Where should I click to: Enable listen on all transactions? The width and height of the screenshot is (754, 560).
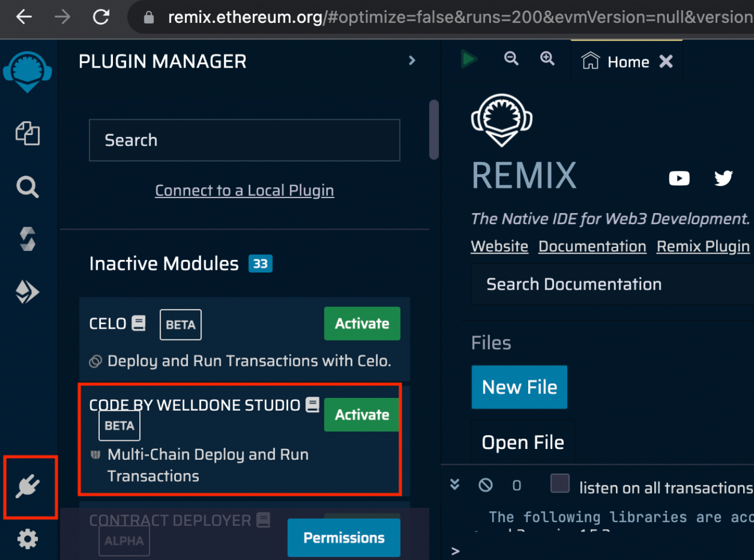point(560,484)
